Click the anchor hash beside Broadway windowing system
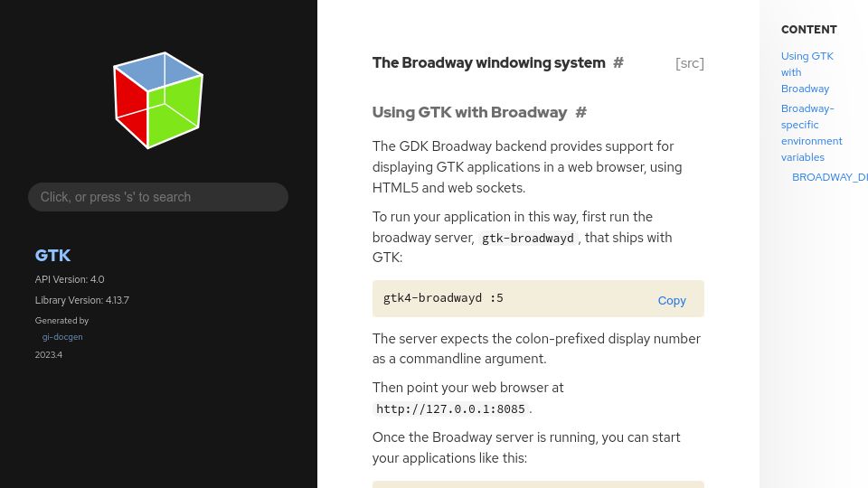The width and height of the screenshot is (868, 488). coord(618,63)
